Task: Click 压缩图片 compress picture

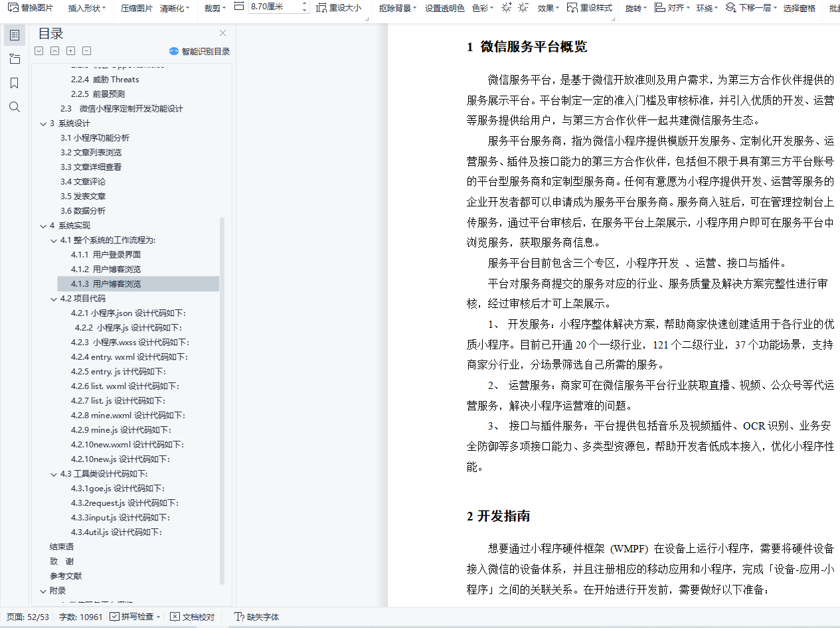Action: point(136,8)
